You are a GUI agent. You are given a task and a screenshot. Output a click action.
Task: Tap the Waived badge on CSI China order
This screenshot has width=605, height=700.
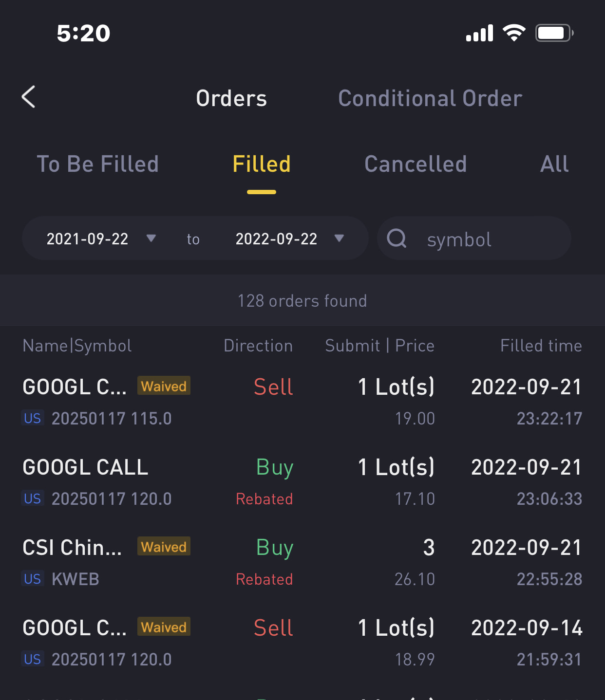coord(164,547)
